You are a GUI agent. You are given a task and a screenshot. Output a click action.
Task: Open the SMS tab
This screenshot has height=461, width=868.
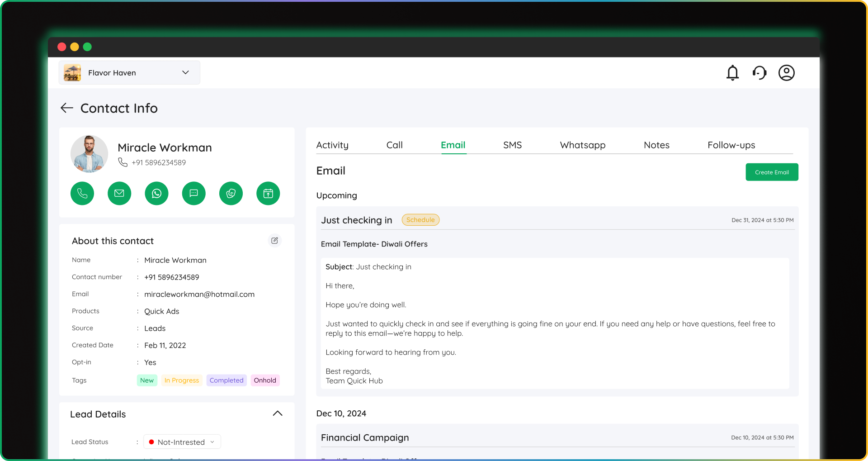pos(513,145)
